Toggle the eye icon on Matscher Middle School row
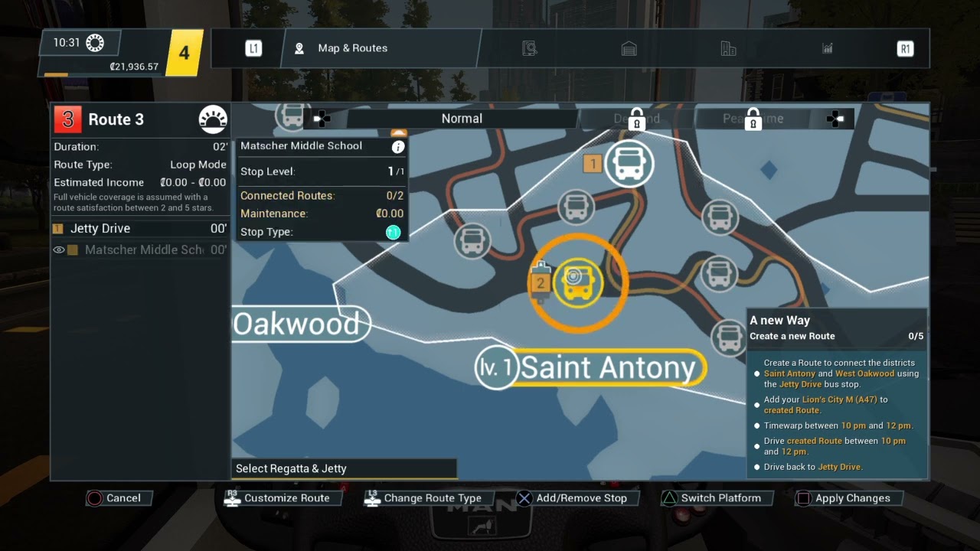The image size is (980, 551). 58,249
